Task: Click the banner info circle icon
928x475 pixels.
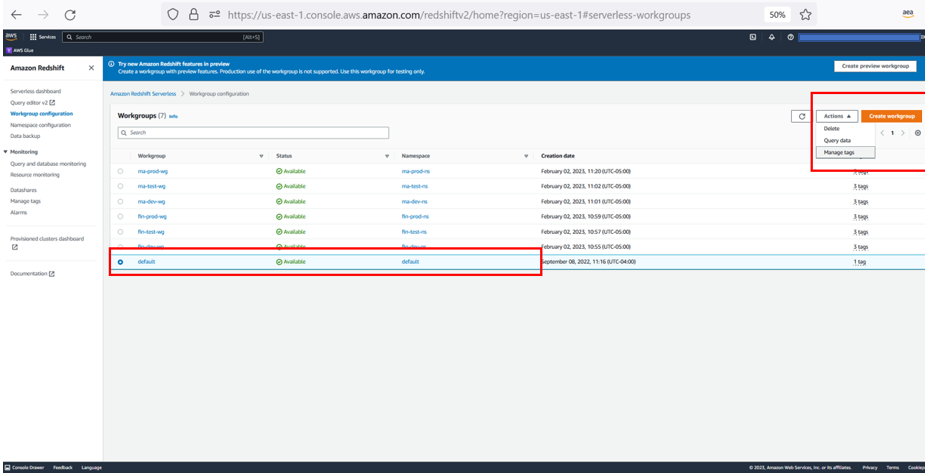Action: tap(111, 64)
